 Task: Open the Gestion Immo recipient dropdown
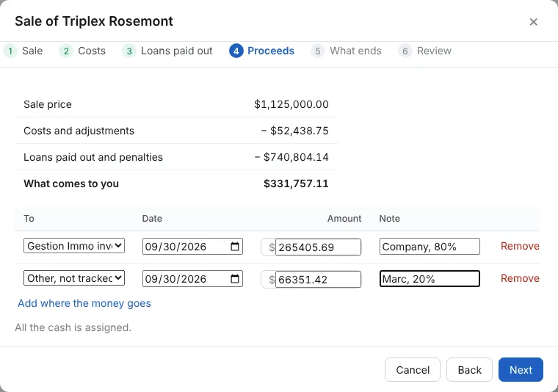click(74, 246)
